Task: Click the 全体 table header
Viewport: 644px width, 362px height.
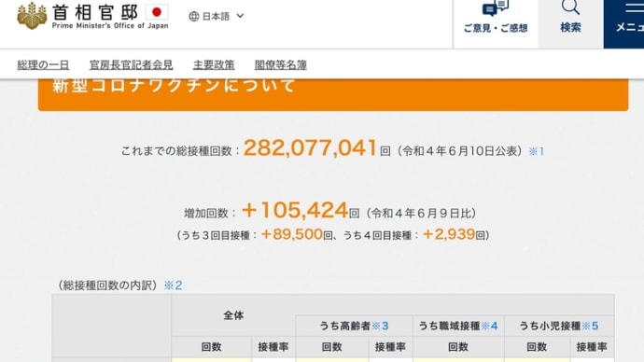Action: pos(233,315)
